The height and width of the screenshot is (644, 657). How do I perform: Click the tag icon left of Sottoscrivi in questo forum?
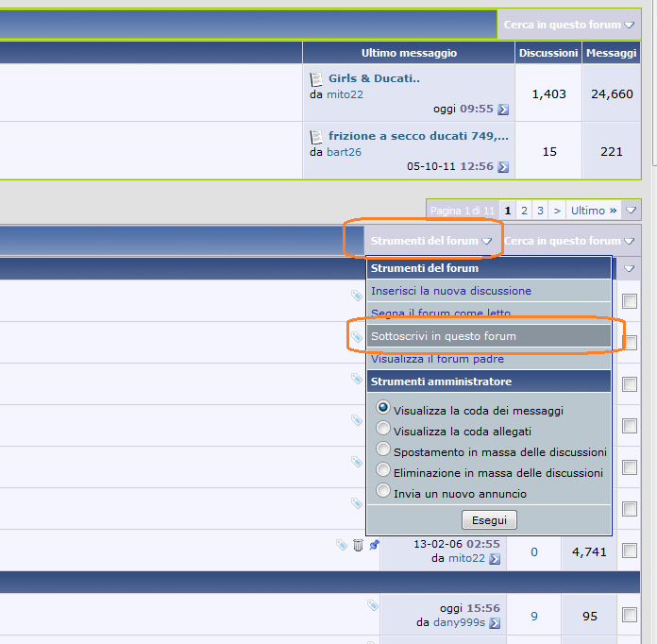pos(357,337)
